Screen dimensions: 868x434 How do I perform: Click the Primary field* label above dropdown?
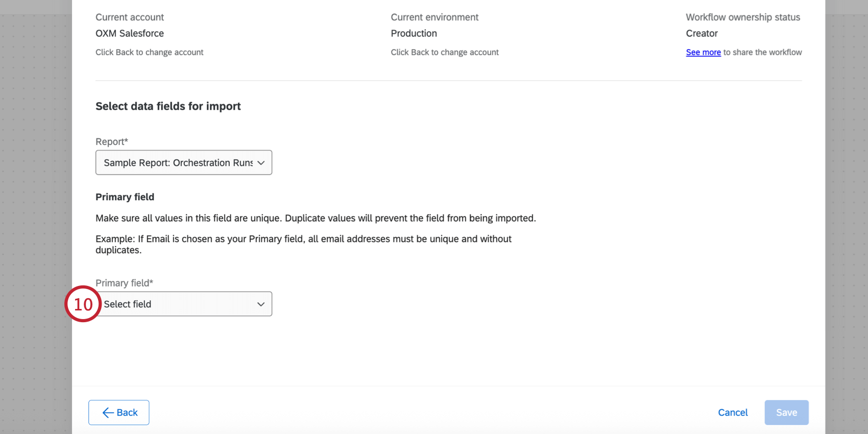click(124, 283)
